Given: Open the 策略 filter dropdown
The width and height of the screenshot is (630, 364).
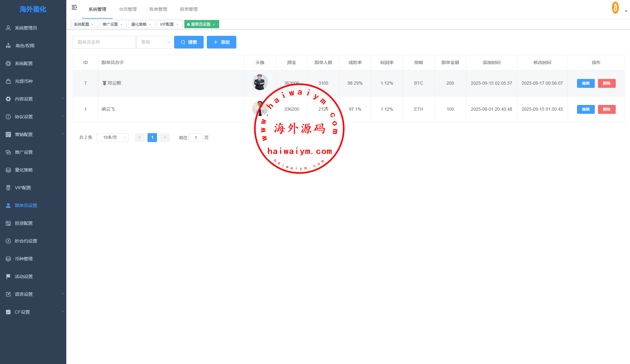Looking at the screenshot, I should (155, 42).
